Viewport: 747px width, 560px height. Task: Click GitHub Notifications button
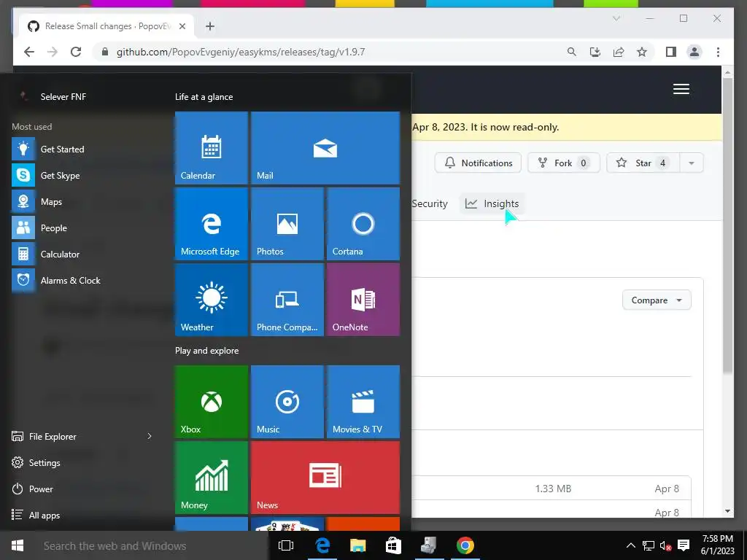pyautogui.click(x=478, y=163)
